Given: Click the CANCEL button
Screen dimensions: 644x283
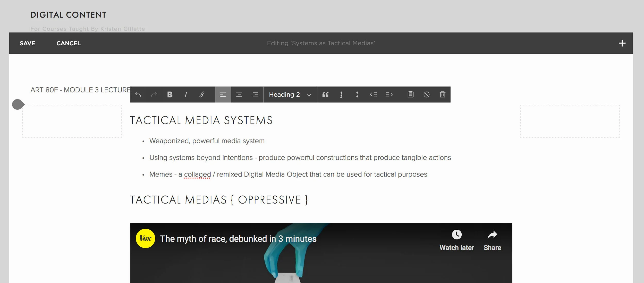Looking at the screenshot, I should pos(69,43).
